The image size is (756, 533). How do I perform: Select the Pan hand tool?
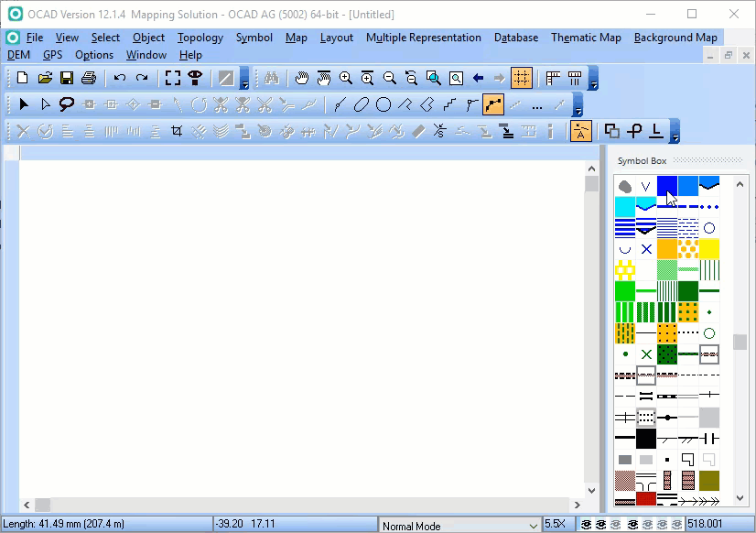[302, 78]
